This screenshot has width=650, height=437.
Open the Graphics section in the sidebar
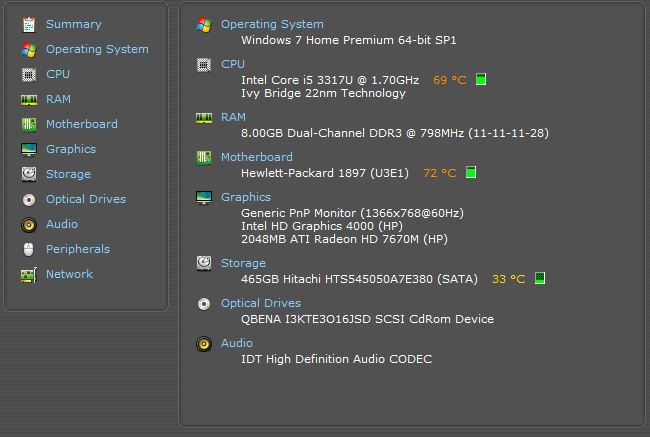coord(71,149)
